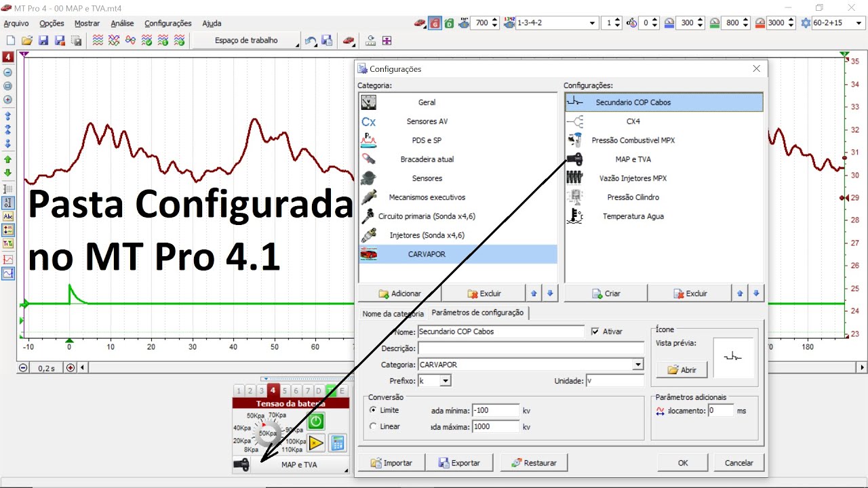
Task: Open the blue calculator icon in channel panel
Action: coord(338,443)
